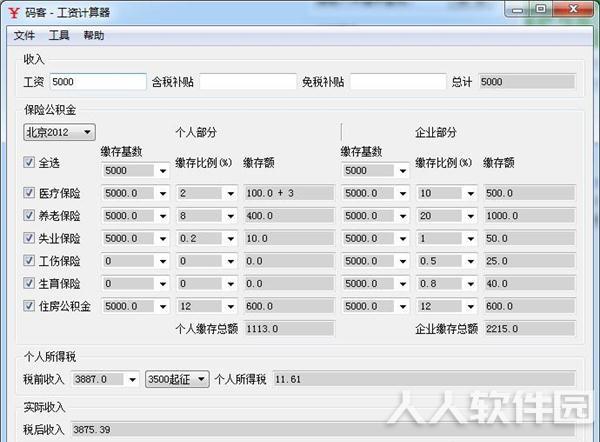Toggle the 工伤保险 checkbox
This screenshot has height=442, width=600.
pyautogui.click(x=29, y=261)
